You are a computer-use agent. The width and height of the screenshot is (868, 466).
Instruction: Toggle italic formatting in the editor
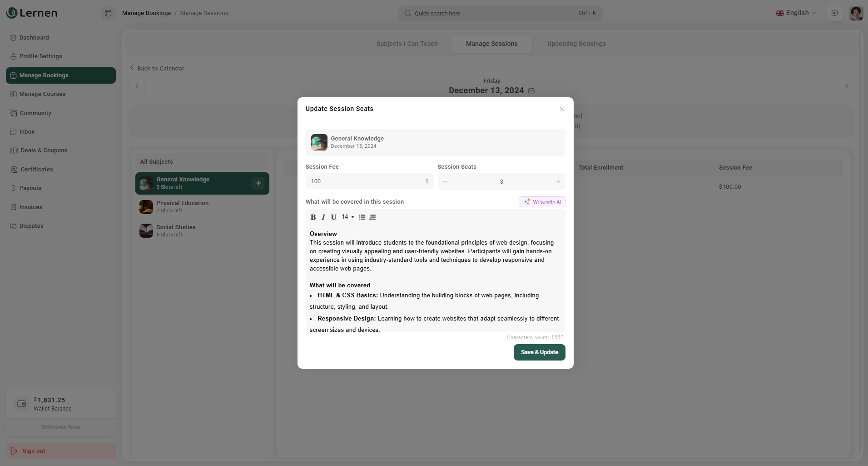[323, 217]
